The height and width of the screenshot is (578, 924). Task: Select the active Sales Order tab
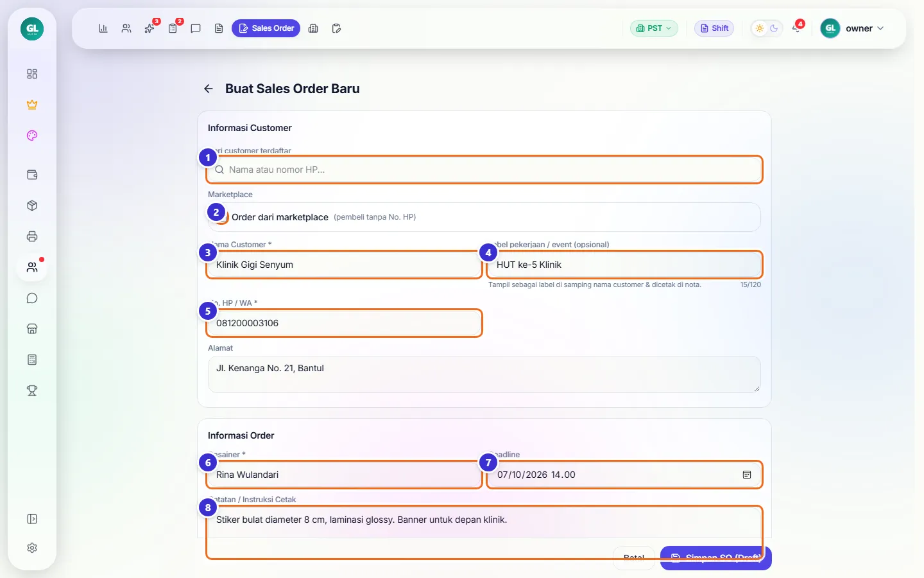pos(266,28)
